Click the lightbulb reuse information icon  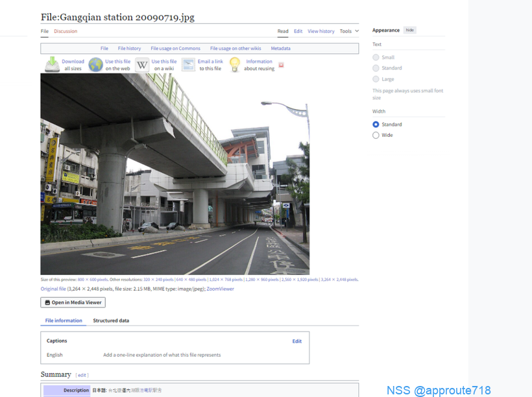coord(235,64)
